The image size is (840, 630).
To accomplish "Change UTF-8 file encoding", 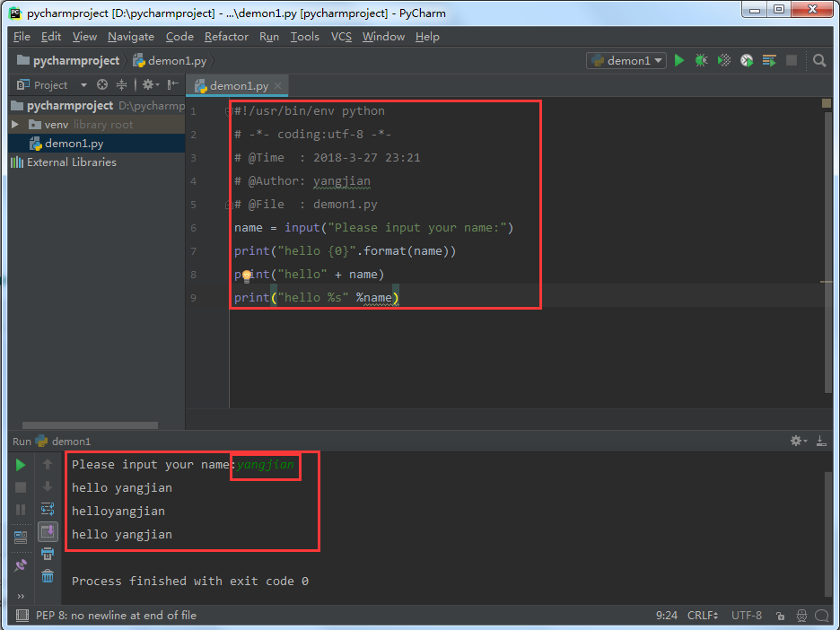I will pyautogui.click(x=747, y=616).
